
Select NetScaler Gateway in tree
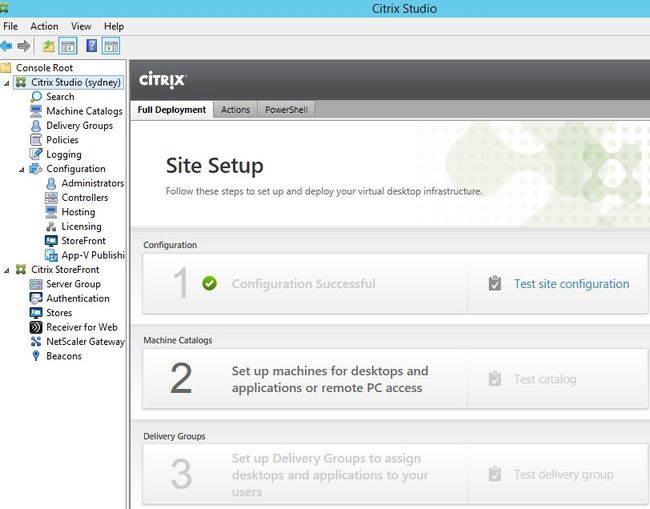(85, 342)
